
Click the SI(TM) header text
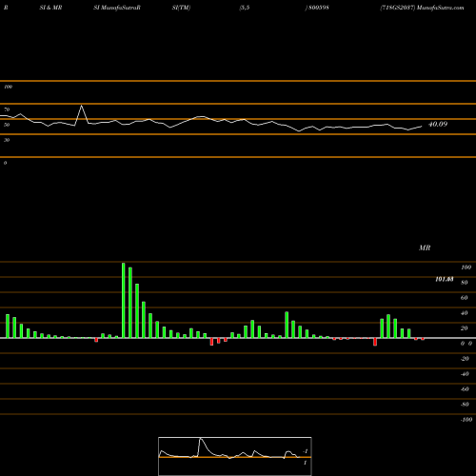tap(181, 8)
